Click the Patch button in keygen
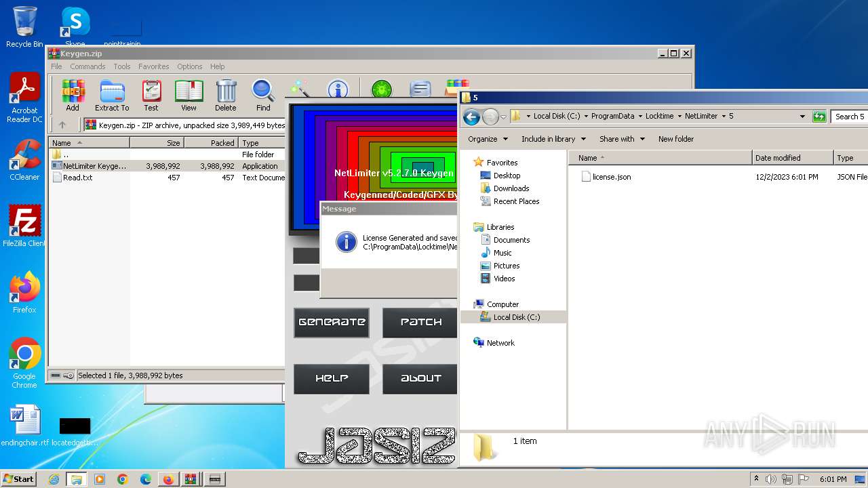This screenshot has height=488, width=868. click(x=420, y=323)
